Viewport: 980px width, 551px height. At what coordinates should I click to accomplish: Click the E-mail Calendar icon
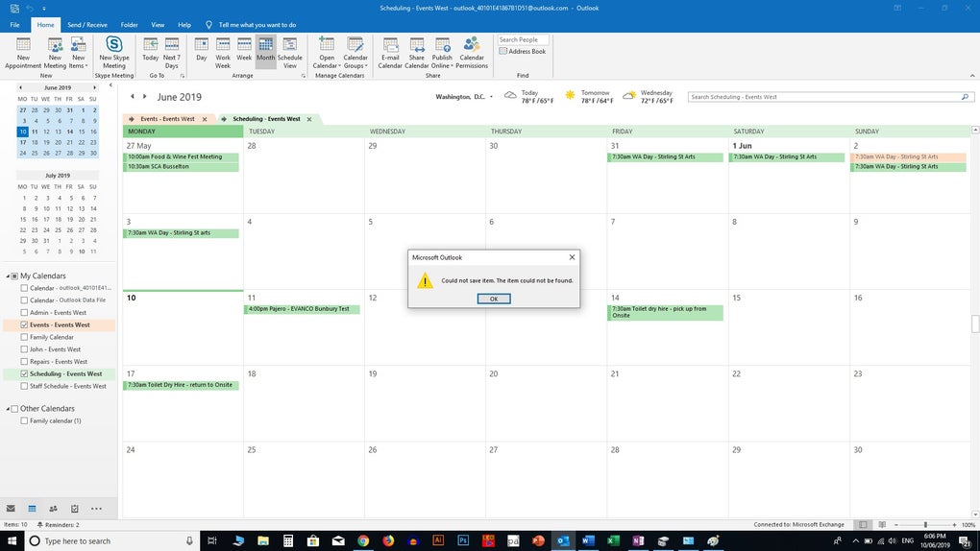(x=390, y=46)
